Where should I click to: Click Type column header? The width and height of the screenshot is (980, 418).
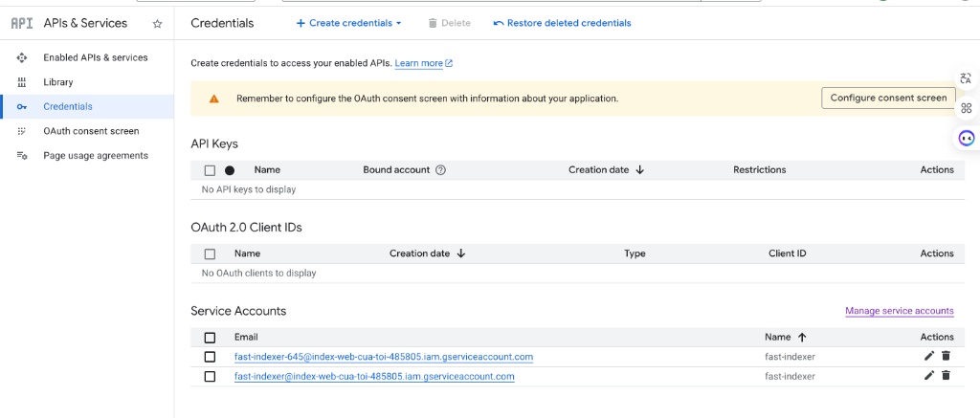(635, 253)
